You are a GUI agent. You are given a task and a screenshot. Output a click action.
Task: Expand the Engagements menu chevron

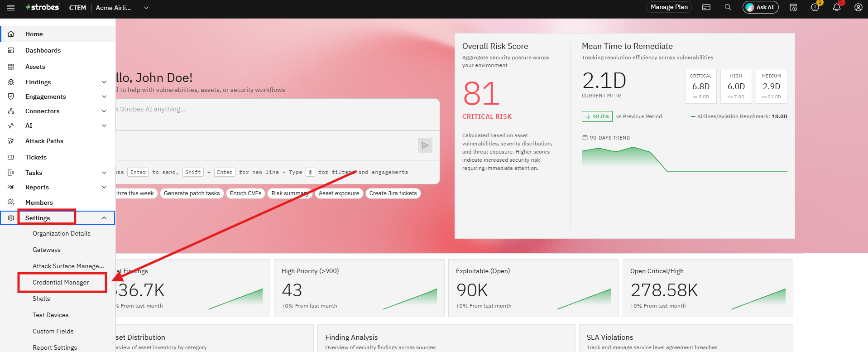tap(104, 96)
